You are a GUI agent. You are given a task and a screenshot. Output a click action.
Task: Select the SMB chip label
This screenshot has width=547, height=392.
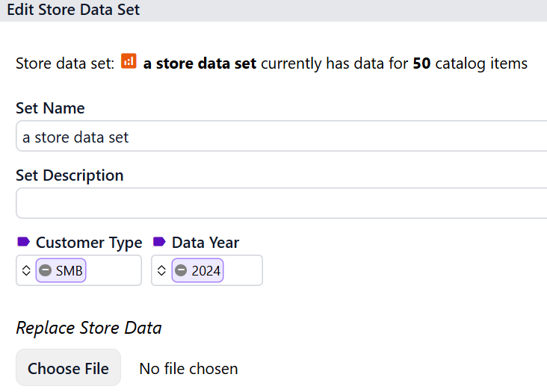pos(69,271)
